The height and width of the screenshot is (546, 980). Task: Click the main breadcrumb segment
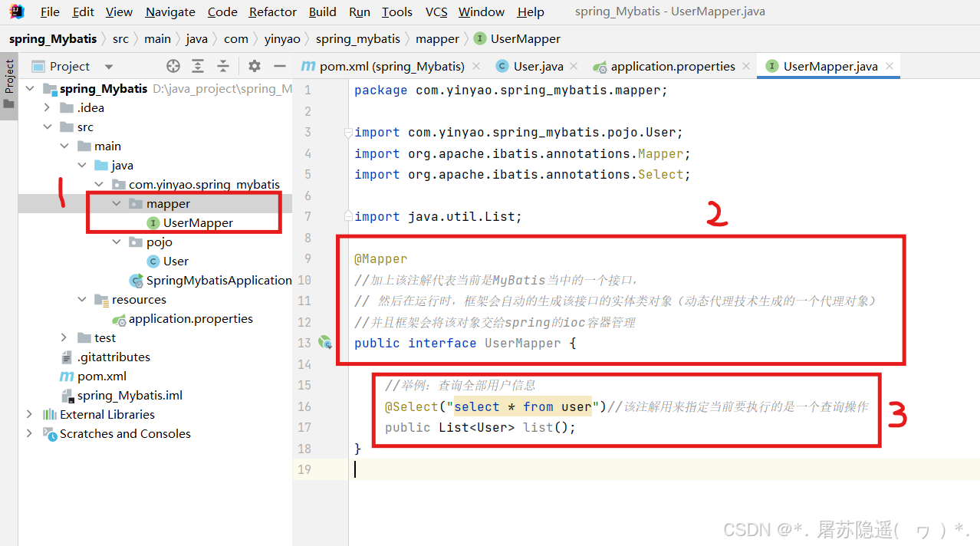click(158, 38)
